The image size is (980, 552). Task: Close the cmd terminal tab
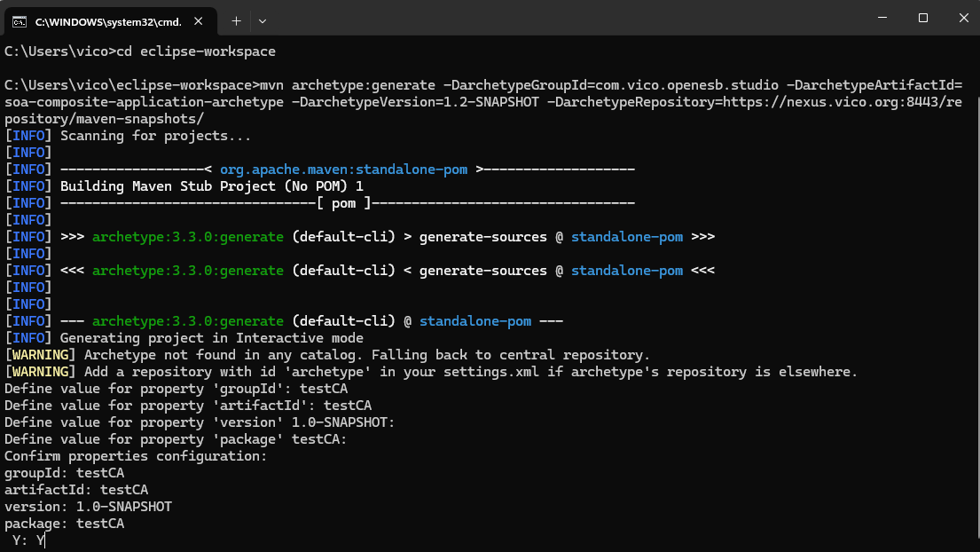point(198,21)
